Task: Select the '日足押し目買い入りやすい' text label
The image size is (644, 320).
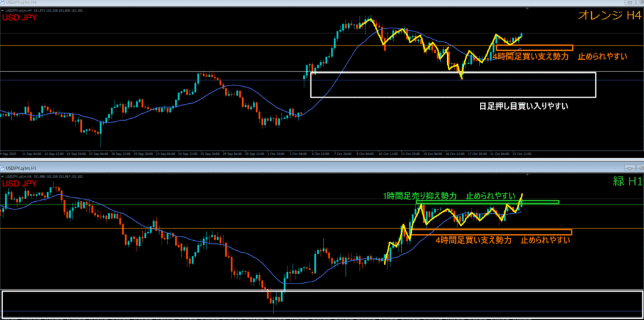Action: click(x=524, y=106)
